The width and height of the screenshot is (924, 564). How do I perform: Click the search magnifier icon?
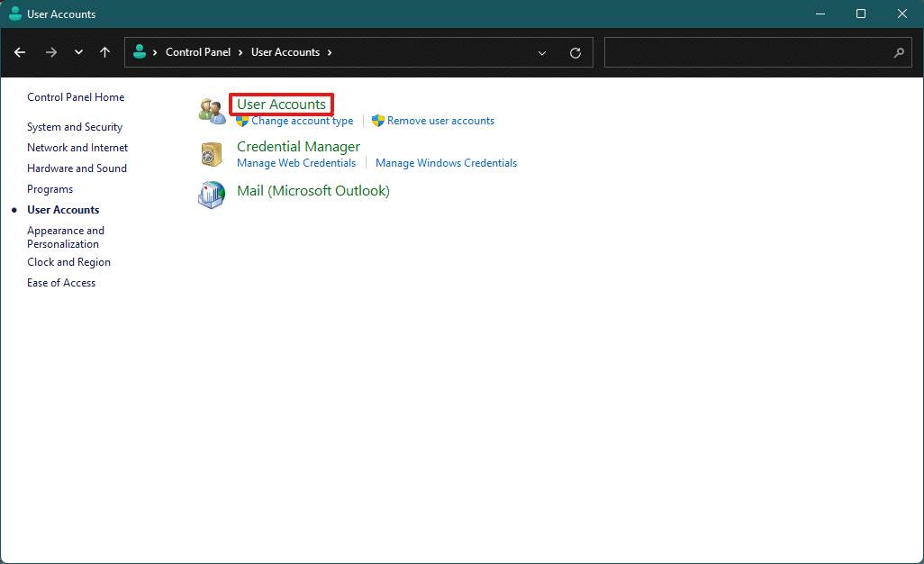[x=899, y=52]
